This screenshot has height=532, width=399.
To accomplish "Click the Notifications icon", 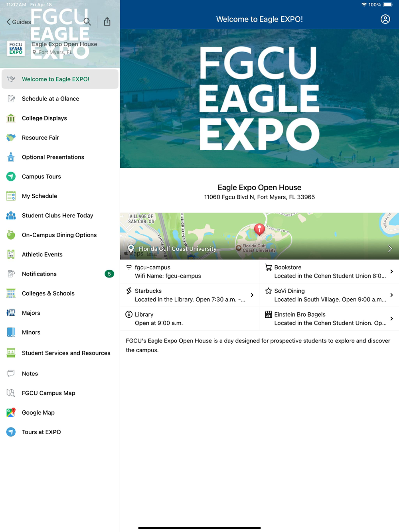I will (x=11, y=274).
